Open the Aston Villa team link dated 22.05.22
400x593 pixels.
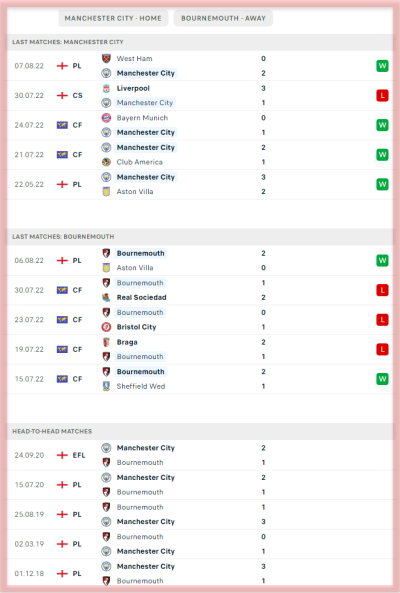[135, 192]
